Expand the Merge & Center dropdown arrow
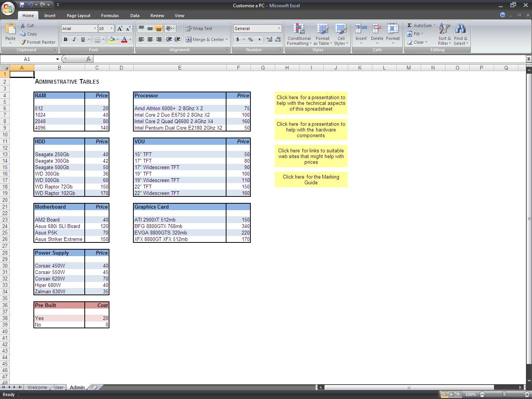 (226, 40)
